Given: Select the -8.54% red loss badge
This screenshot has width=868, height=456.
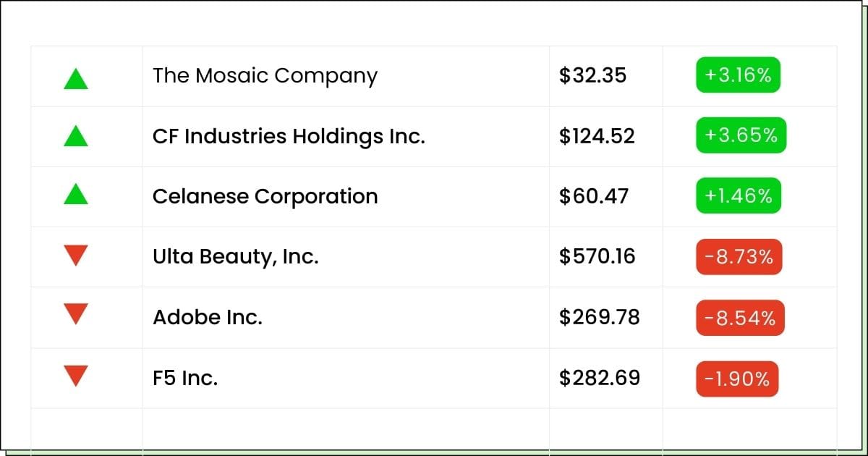Looking at the screenshot, I should click(x=740, y=318).
